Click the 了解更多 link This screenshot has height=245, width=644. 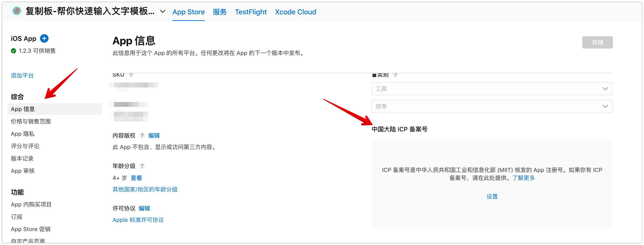[524, 178]
